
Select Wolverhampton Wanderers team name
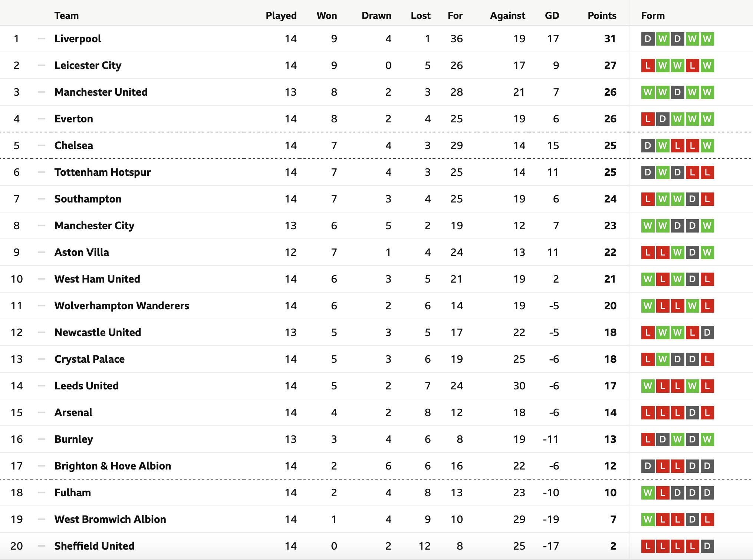[122, 306]
